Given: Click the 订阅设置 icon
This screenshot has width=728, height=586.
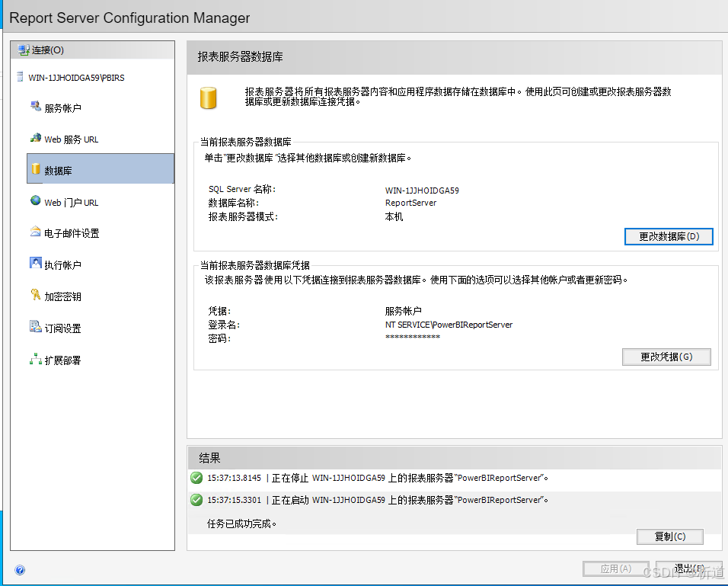Looking at the screenshot, I should coord(35,327).
